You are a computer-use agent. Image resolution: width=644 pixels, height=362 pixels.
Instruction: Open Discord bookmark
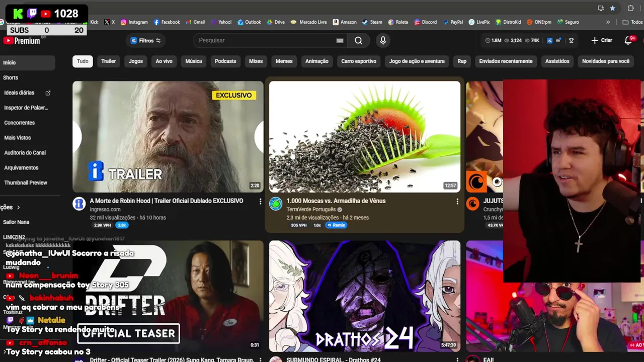(x=425, y=22)
